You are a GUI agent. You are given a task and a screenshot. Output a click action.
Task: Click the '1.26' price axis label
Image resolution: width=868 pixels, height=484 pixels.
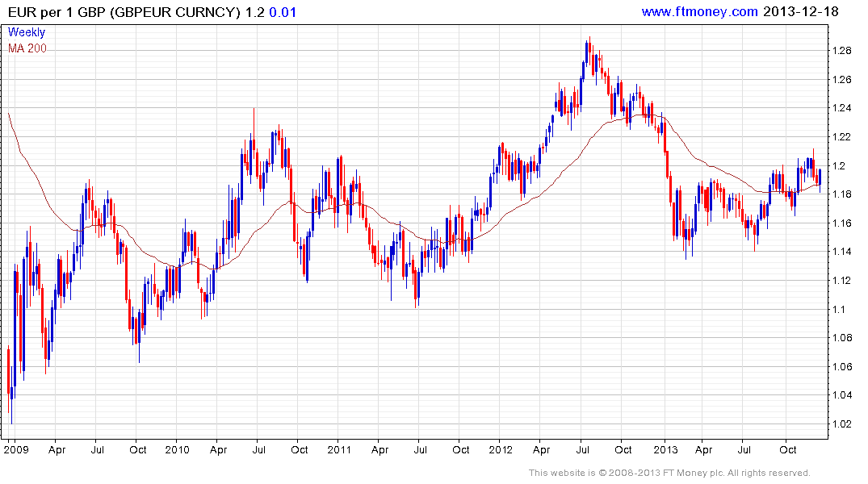[841, 80]
